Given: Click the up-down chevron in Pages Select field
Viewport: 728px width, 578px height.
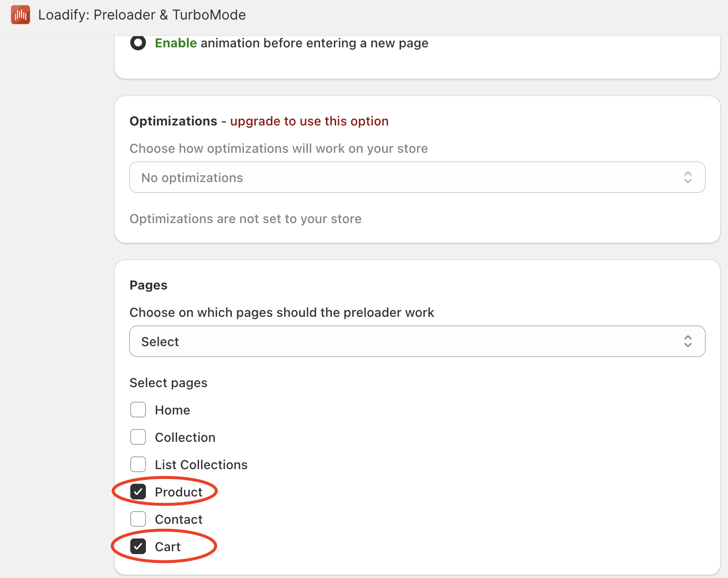Looking at the screenshot, I should 688,341.
